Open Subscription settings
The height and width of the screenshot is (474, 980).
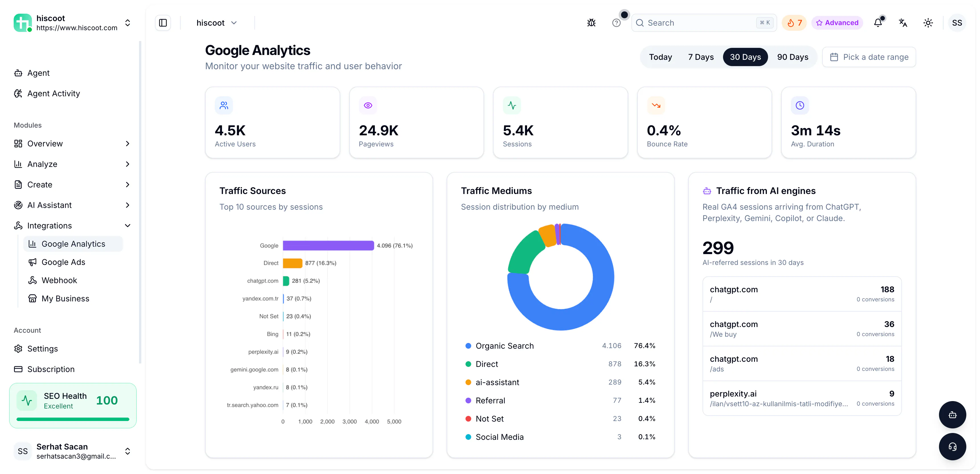(72, 369)
